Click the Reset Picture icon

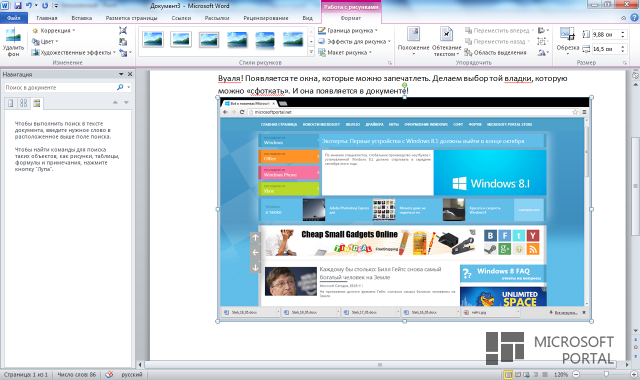click(123, 53)
